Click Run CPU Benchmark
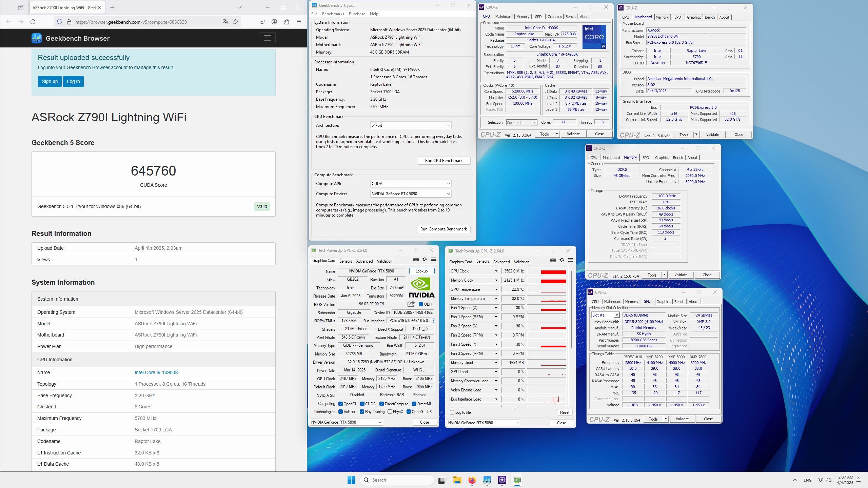The image size is (868, 488). [443, 161]
